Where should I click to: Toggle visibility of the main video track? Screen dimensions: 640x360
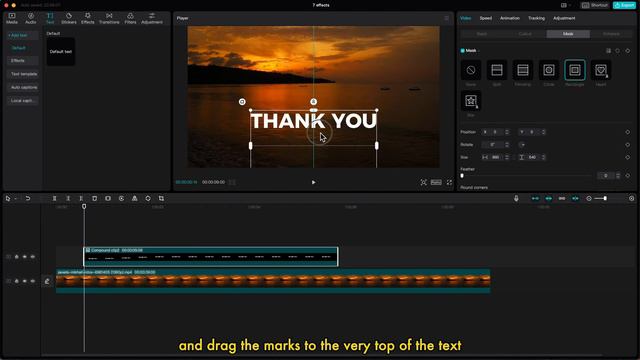coord(24,281)
